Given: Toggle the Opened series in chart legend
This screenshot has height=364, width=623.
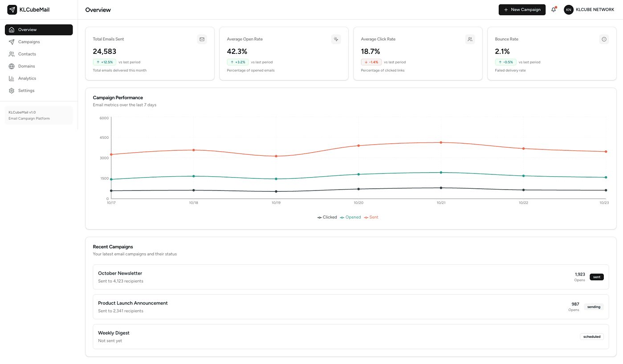Looking at the screenshot, I should pyautogui.click(x=350, y=217).
